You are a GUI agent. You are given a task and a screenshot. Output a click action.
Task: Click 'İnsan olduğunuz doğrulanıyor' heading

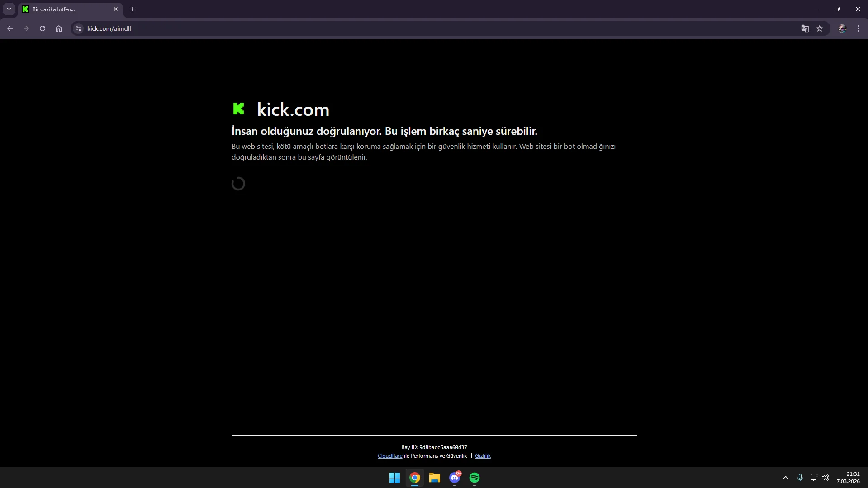click(384, 131)
